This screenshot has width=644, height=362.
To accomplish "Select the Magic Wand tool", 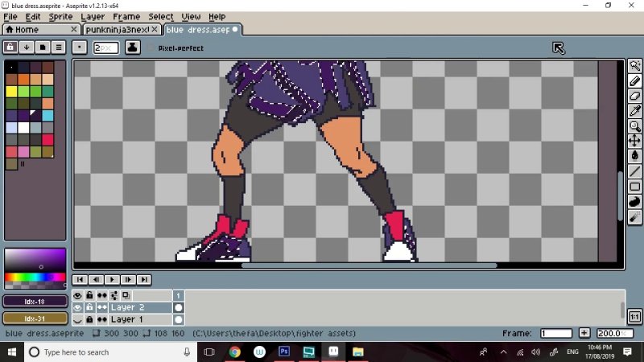I will point(634,66).
